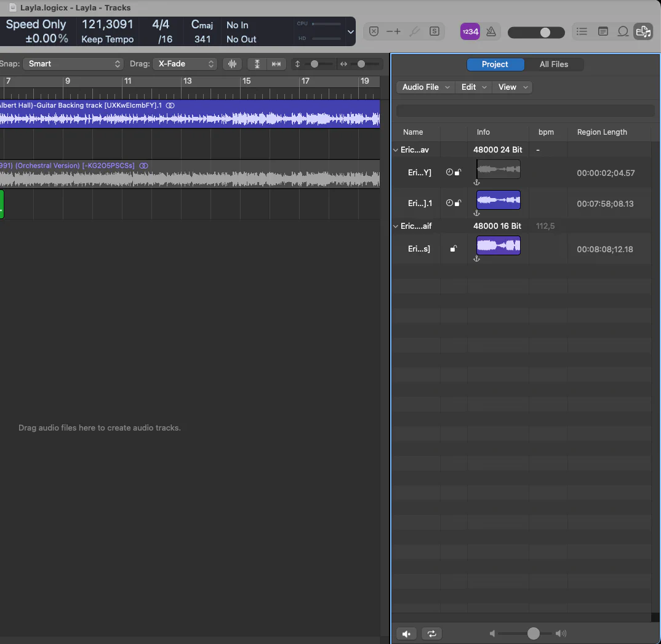Click the clock icon on Eri...Y] row
661x644 pixels.
449,172
